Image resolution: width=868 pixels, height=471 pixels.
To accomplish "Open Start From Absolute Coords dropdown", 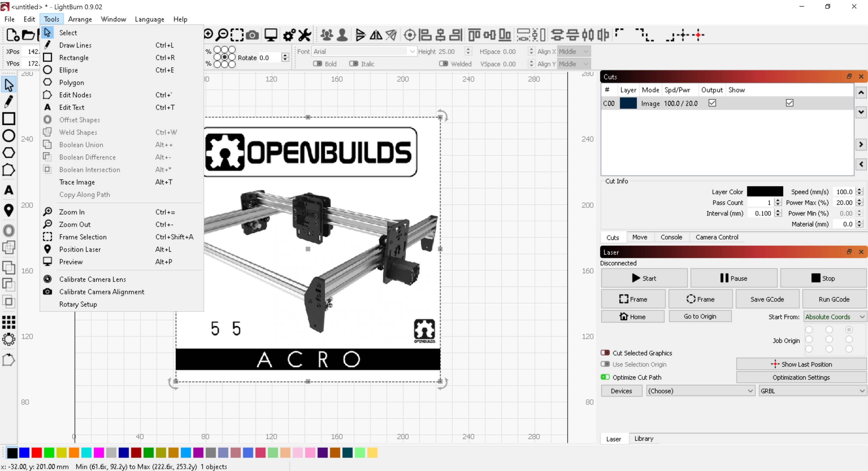I will pyautogui.click(x=835, y=317).
